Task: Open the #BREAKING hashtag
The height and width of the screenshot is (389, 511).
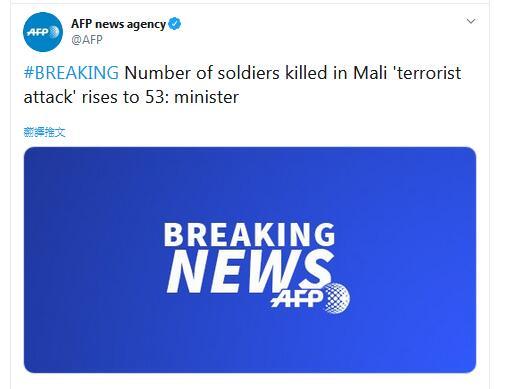Action: [71, 73]
